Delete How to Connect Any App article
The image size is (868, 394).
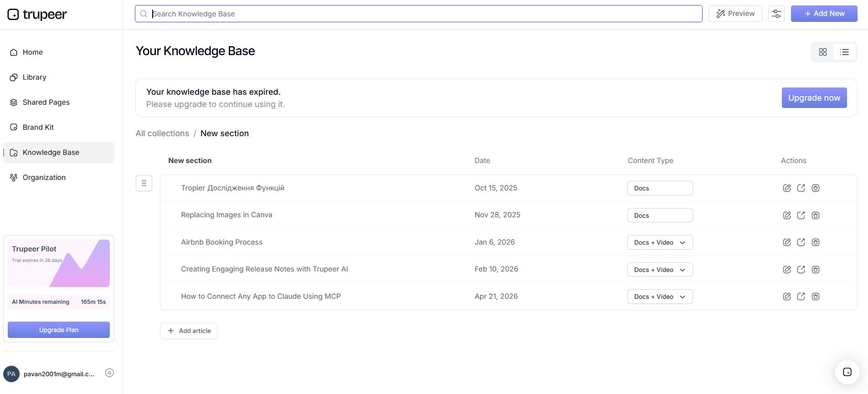(816, 297)
